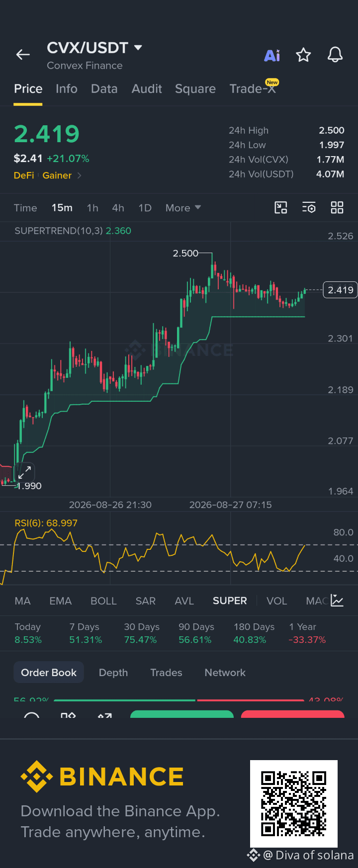Select the Order Book tab

coord(49,673)
